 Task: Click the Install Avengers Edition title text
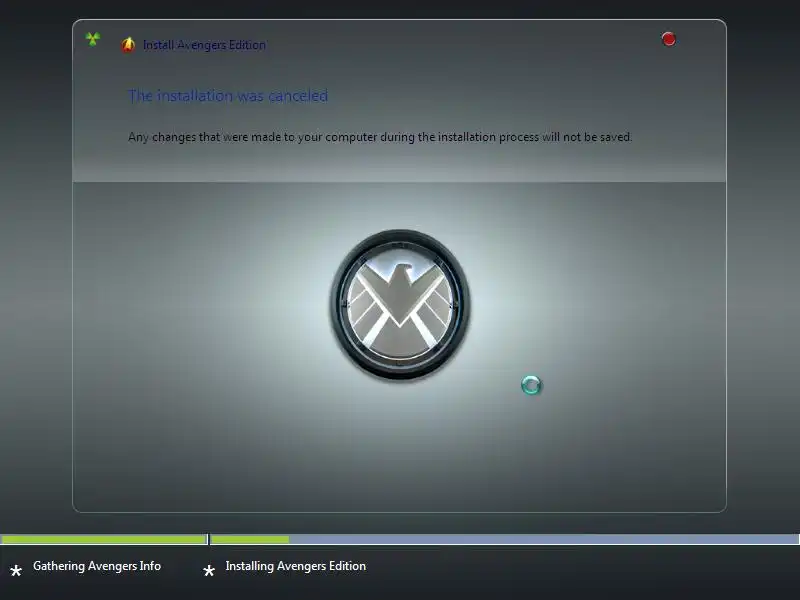pyautogui.click(x=204, y=45)
